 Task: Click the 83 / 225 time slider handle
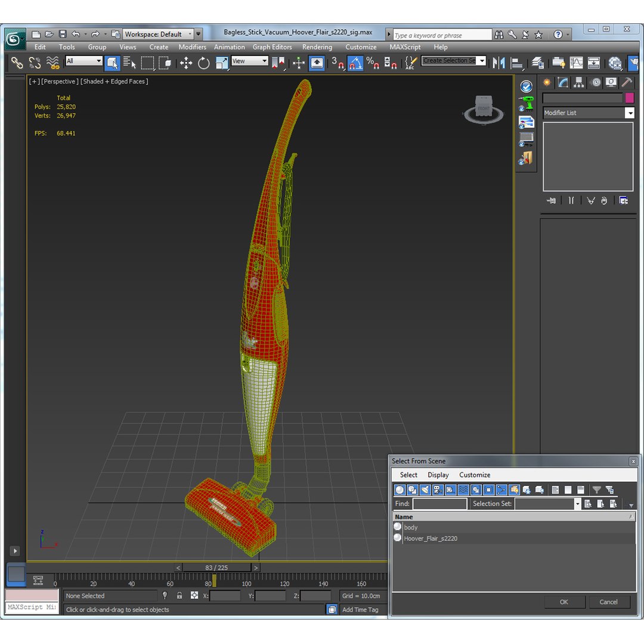216,568
